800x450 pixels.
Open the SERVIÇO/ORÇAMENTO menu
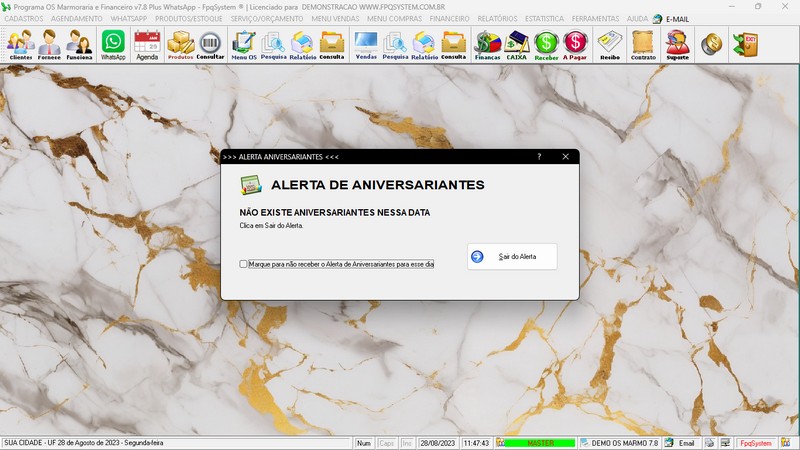pyautogui.click(x=267, y=19)
